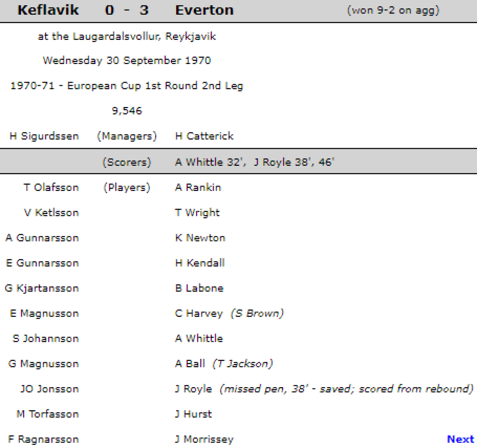Click the Everton team name in header
This screenshot has height=448, width=477.
[204, 10]
